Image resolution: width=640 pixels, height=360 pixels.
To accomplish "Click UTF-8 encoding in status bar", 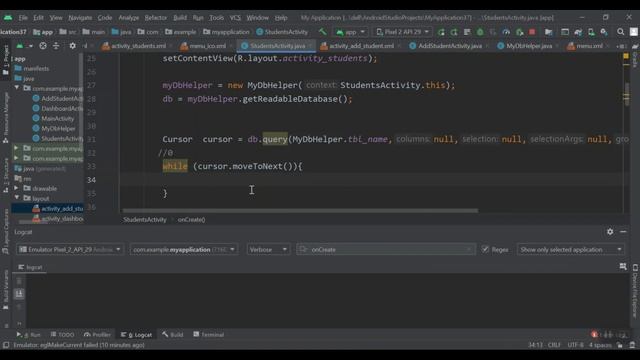I will [575, 345].
